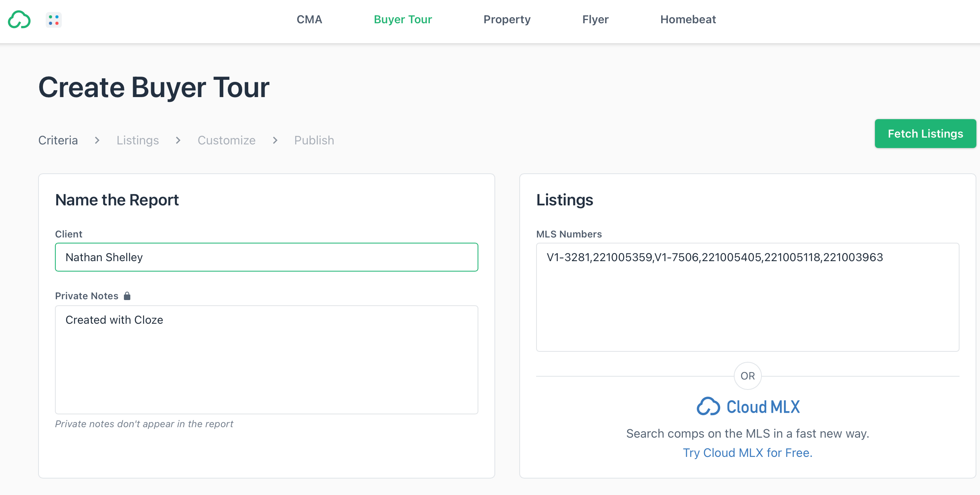Go to the Flyer tab

595,19
